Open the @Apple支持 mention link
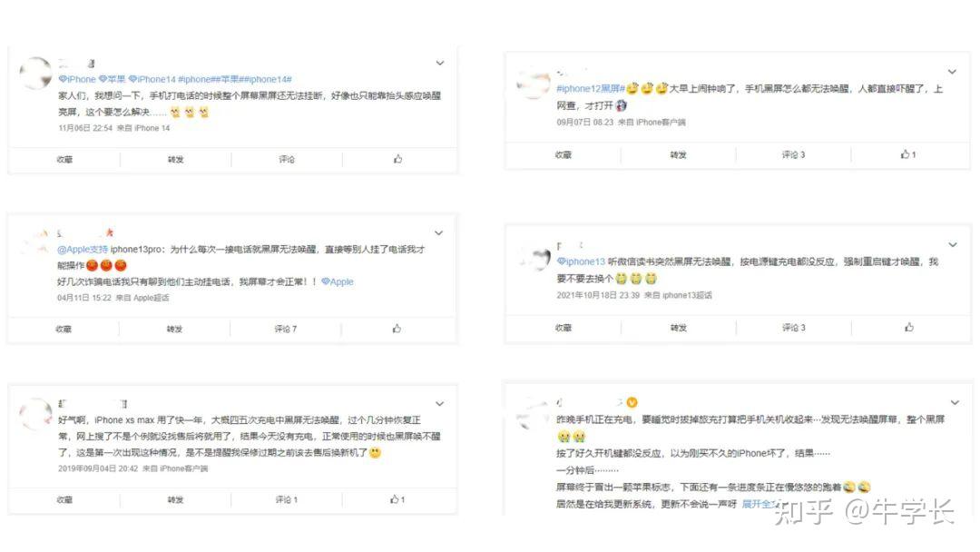Image resolution: width=980 pixels, height=552 pixels. pos(83,249)
